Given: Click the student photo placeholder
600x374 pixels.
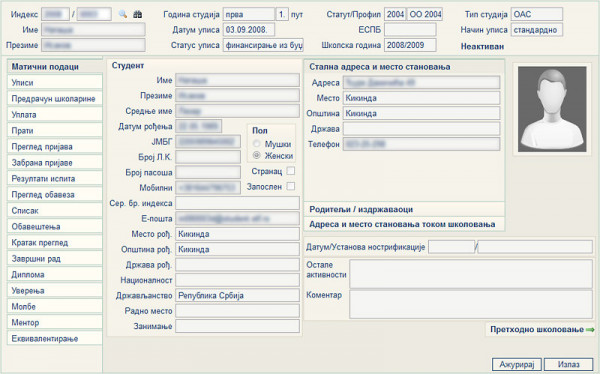Looking at the screenshot, I should 552,109.
